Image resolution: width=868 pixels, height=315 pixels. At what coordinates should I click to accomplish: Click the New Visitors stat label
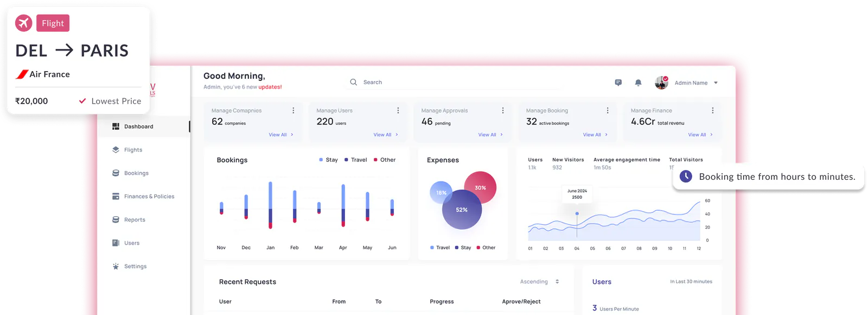(x=568, y=160)
